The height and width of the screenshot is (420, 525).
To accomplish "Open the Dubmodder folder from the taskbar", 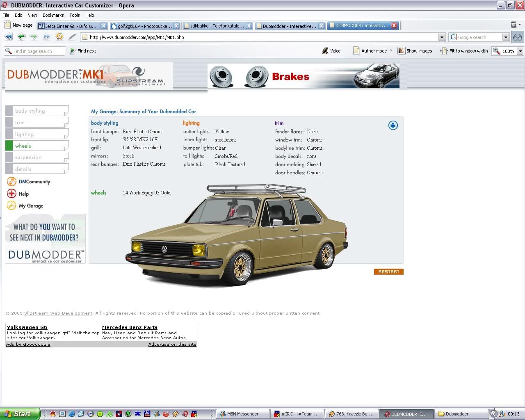I will click(x=462, y=414).
